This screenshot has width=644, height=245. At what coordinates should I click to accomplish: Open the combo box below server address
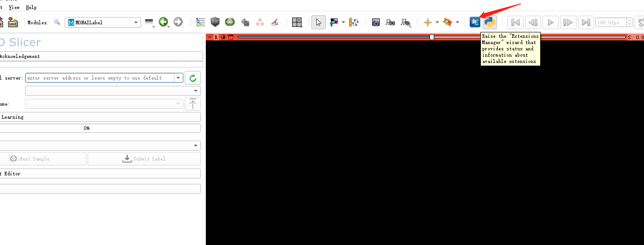(x=113, y=91)
